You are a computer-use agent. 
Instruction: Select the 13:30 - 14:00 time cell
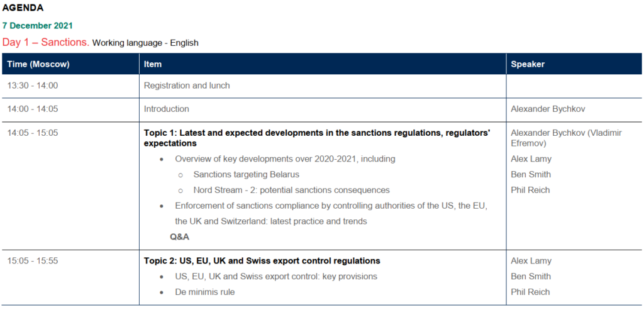(33, 86)
